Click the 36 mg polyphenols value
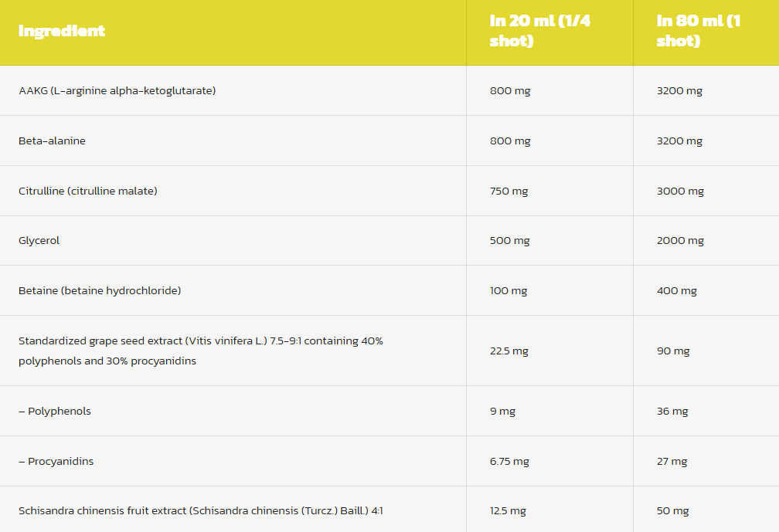 [672, 411]
